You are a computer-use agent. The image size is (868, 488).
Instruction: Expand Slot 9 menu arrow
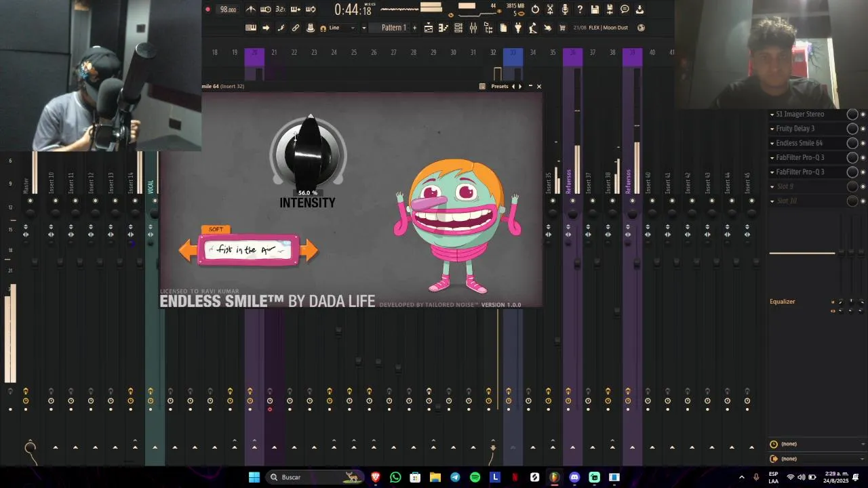click(x=772, y=186)
